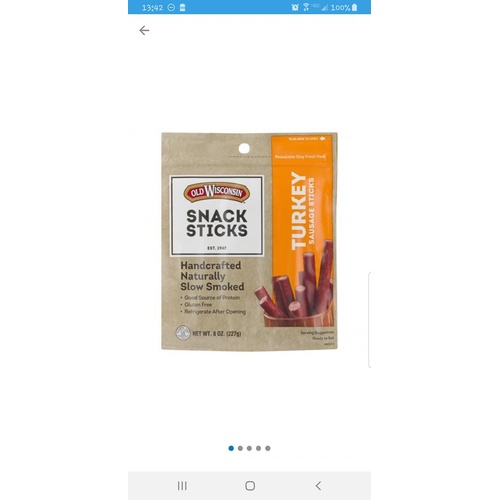Open recent apps with three-lines button
Screen dimensions: 500x500
click(182, 486)
